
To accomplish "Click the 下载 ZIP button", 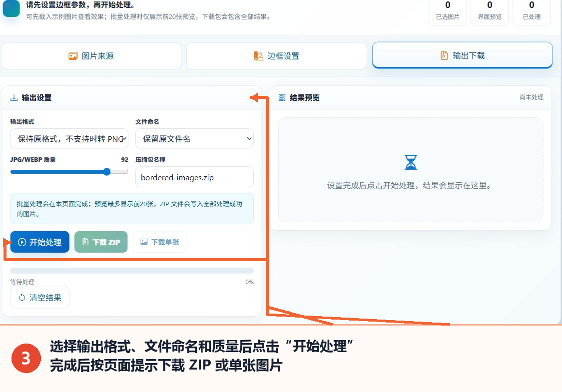I will pyautogui.click(x=101, y=242).
